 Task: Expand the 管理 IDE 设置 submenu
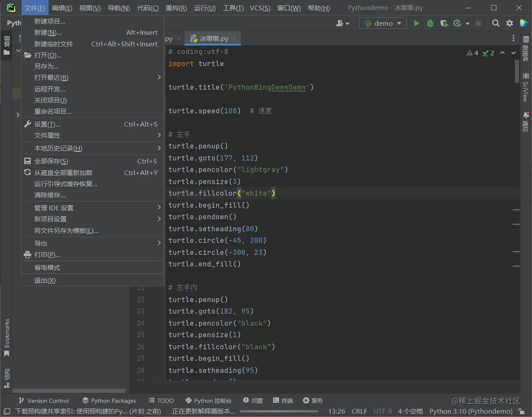(x=159, y=207)
